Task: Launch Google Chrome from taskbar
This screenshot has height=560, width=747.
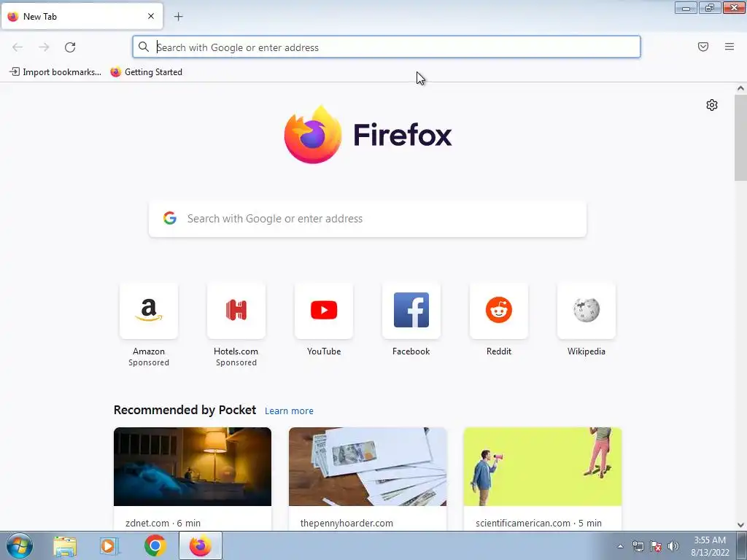Action: (155, 545)
